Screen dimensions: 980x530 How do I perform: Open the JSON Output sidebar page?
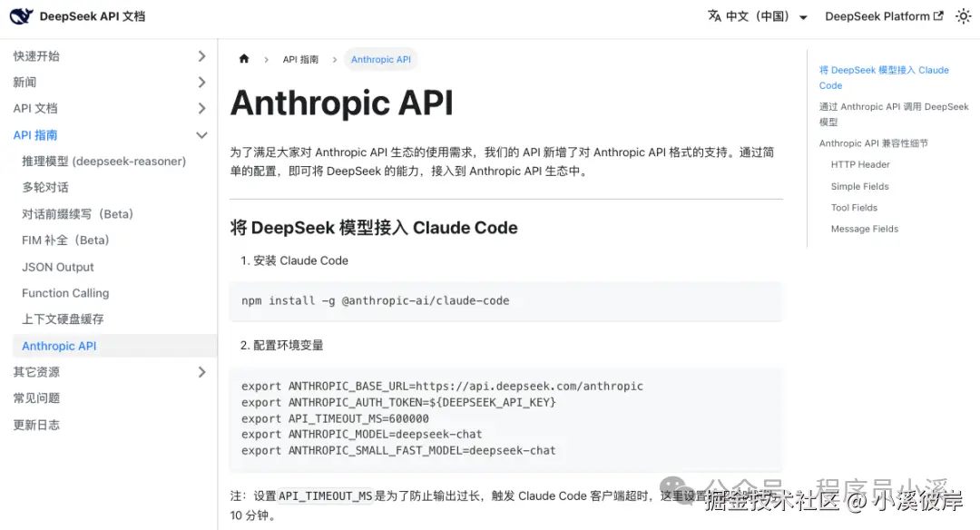(x=57, y=267)
